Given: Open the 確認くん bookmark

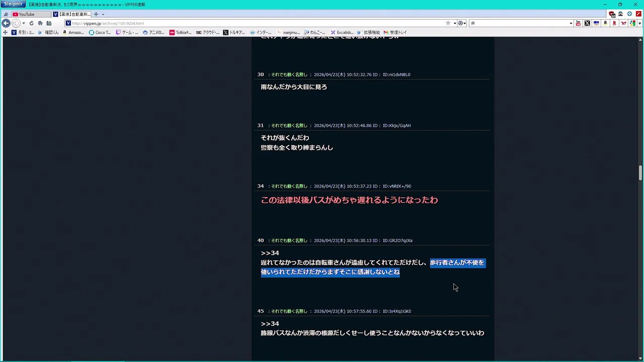Looking at the screenshot, I should coord(48,32).
